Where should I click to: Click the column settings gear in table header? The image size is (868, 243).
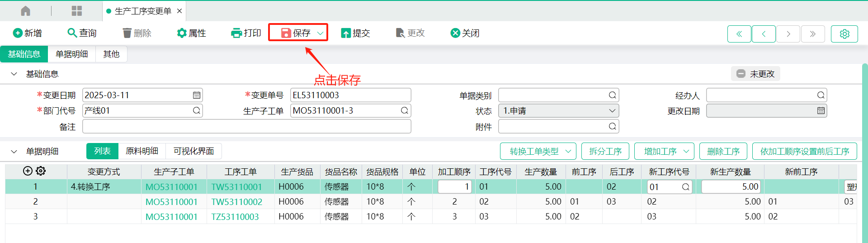click(x=41, y=171)
